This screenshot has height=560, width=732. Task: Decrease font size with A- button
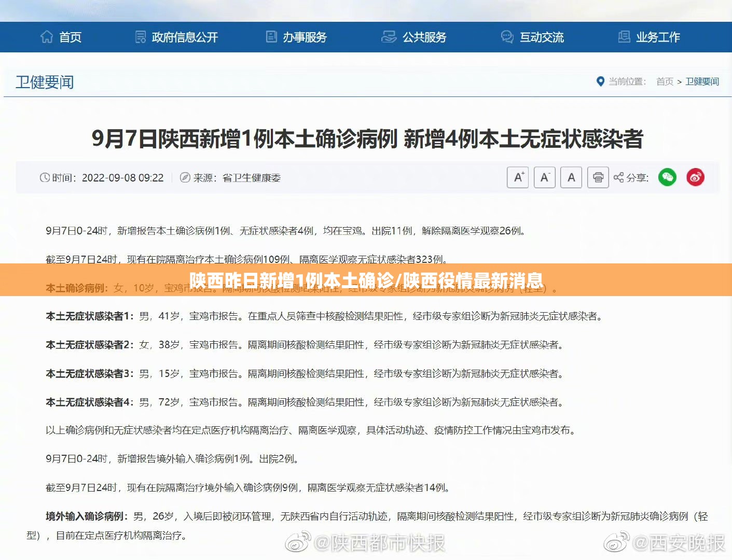[x=545, y=177]
